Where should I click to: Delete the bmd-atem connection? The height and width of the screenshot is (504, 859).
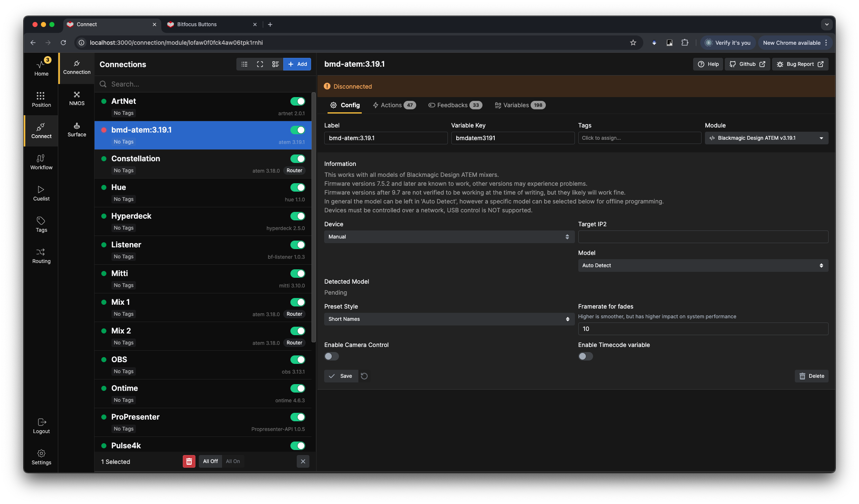coord(811,376)
